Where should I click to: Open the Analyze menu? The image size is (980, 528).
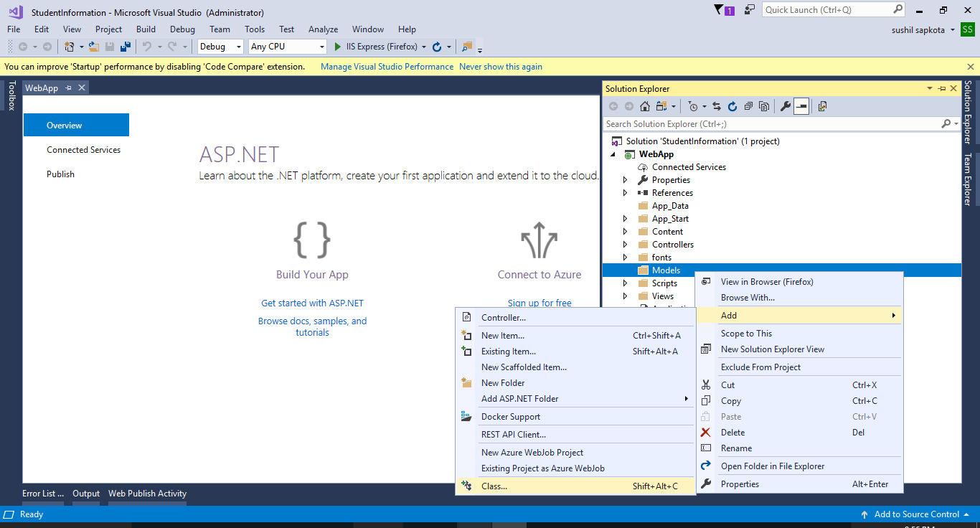[323, 29]
